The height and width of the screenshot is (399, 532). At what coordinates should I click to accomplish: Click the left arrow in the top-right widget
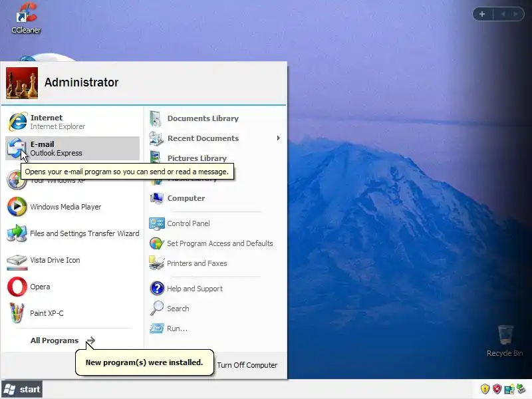pos(503,14)
